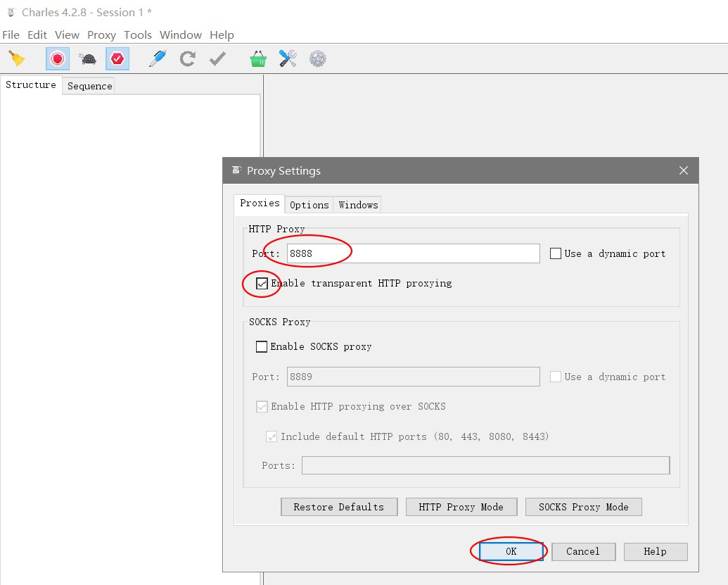Toggle the red Record button in the toolbar

pos(58,58)
